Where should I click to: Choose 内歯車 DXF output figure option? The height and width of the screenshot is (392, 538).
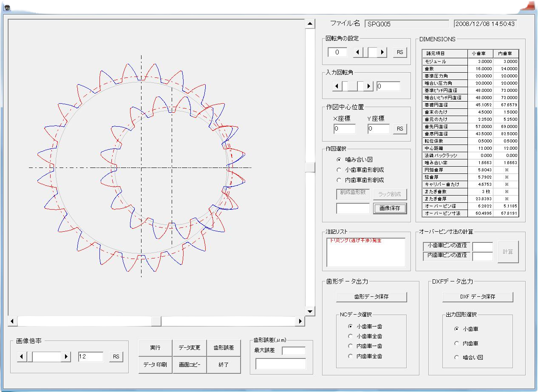[x=456, y=343]
